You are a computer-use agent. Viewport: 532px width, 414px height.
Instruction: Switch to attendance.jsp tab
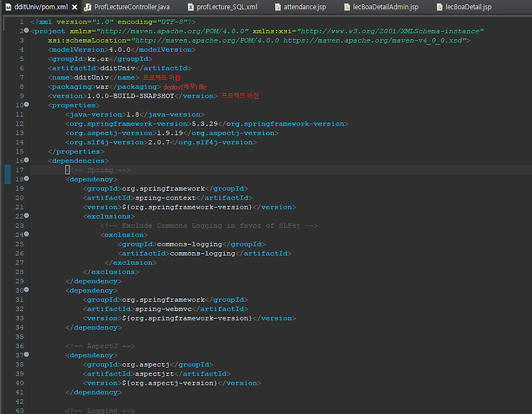click(x=305, y=7)
